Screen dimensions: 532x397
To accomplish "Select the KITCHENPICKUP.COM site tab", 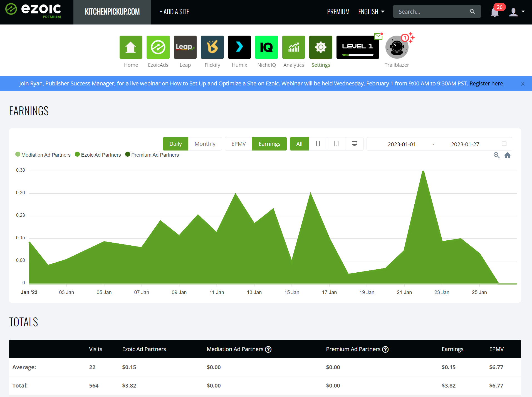I will pos(112,12).
